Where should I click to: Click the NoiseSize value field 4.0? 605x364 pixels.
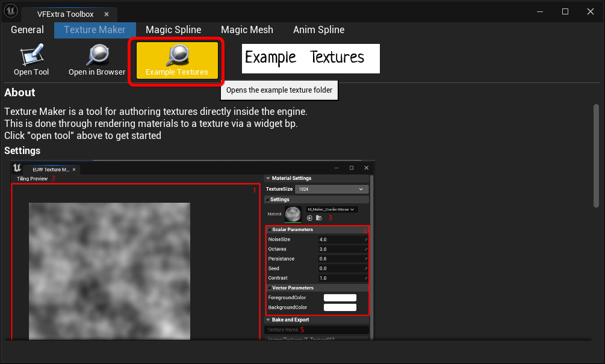point(343,239)
